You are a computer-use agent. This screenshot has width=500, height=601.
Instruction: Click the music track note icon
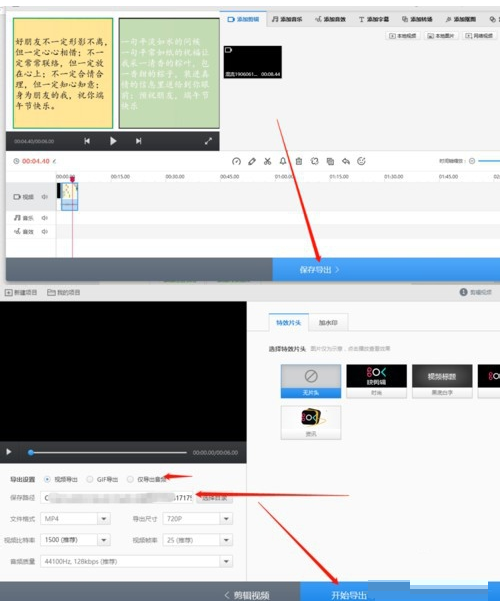17,218
